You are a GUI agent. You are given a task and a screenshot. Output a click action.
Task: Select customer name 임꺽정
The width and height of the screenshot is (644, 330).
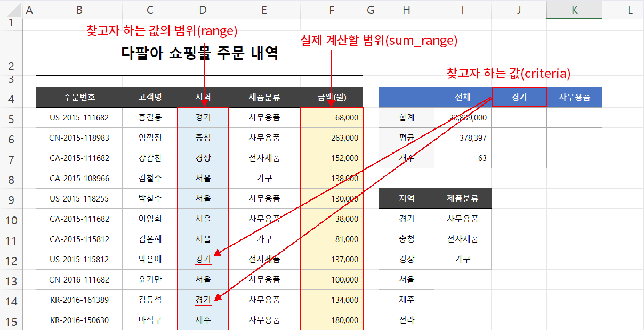pyautogui.click(x=150, y=138)
